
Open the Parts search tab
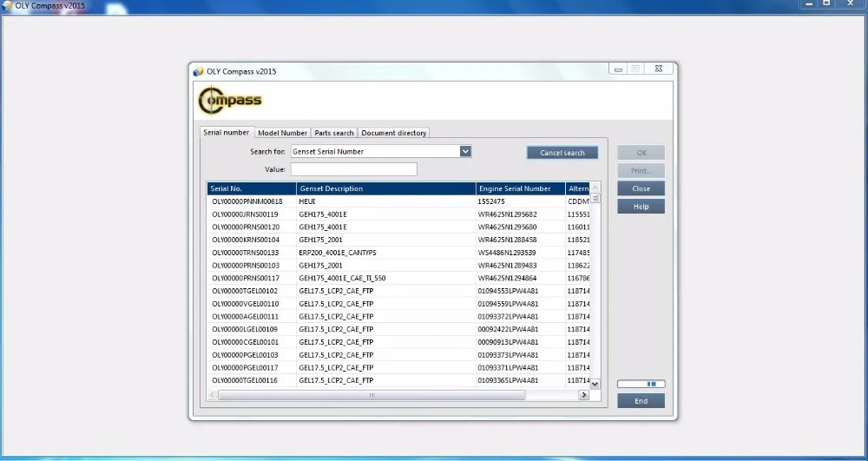(x=334, y=133)
